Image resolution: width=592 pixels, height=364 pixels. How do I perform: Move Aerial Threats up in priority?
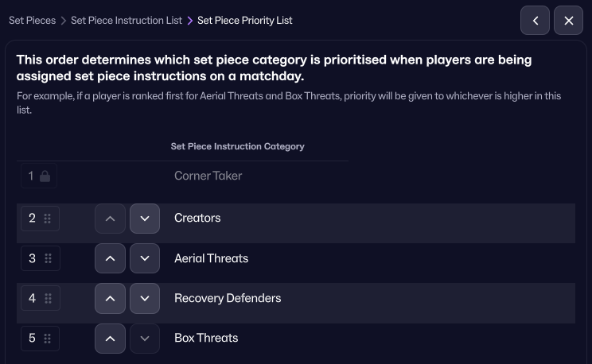pos(110,258)
